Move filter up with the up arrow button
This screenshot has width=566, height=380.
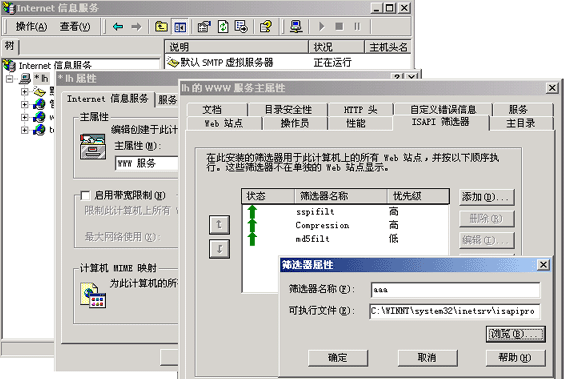[219, 224]
